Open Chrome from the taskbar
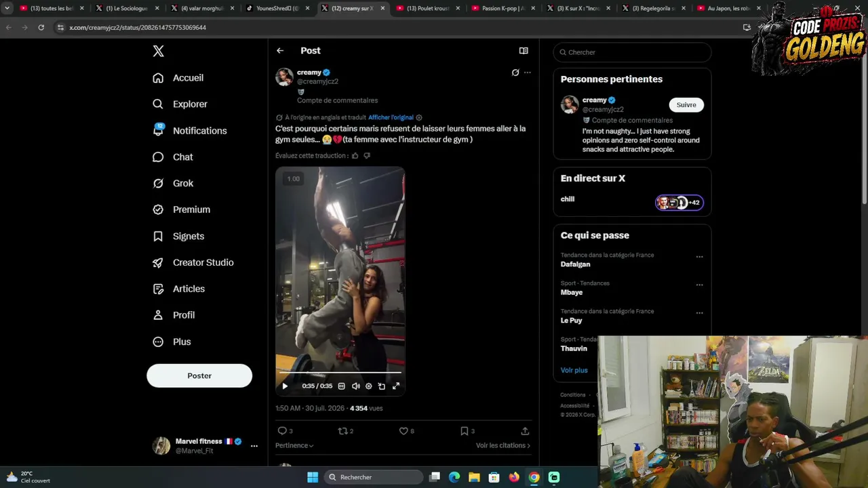This screenshot has height=488, width=868. tap(534, 477)
